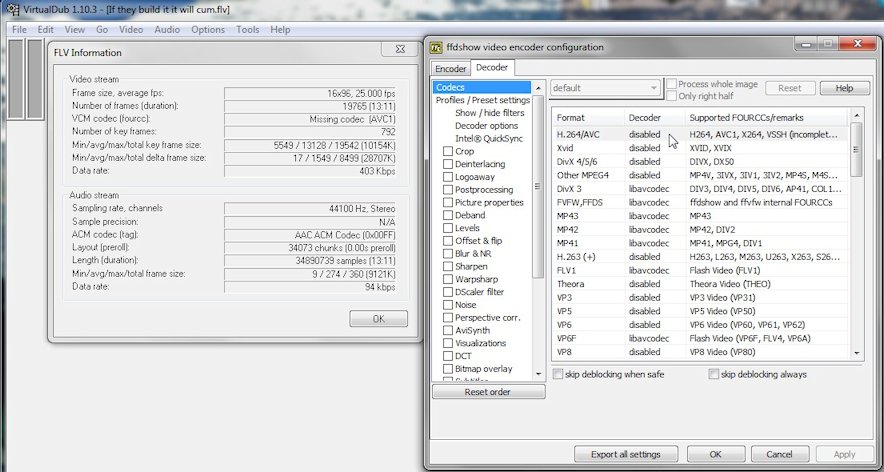Open the Video menu

[131, 29]
